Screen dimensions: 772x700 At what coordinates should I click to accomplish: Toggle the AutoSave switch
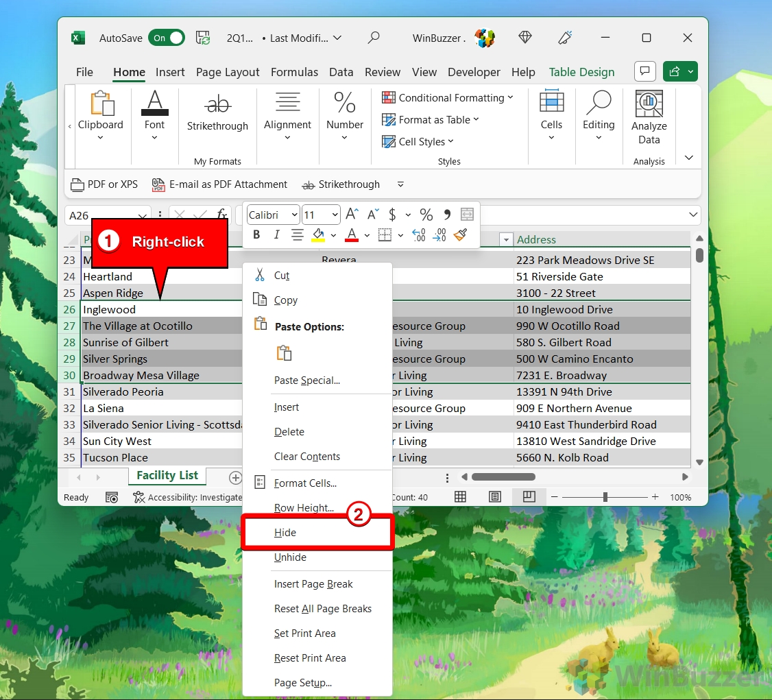point(167,38)
